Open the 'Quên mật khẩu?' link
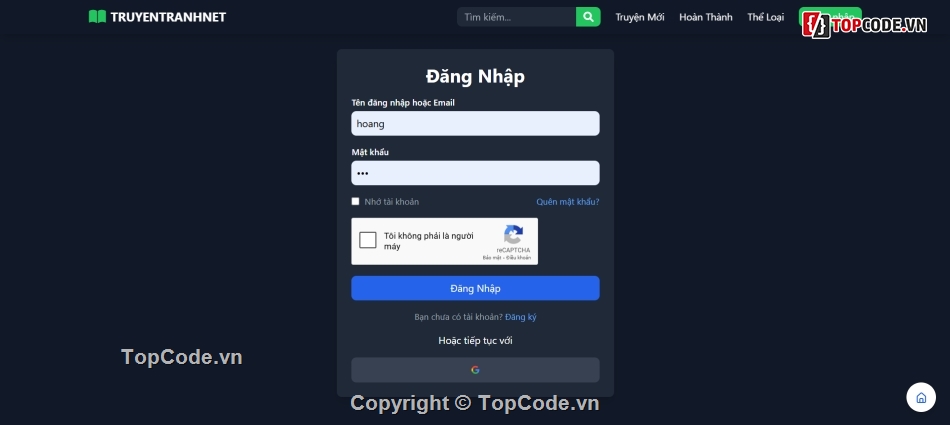Viewport: 950px width, 425px height. tap(568, 202)
